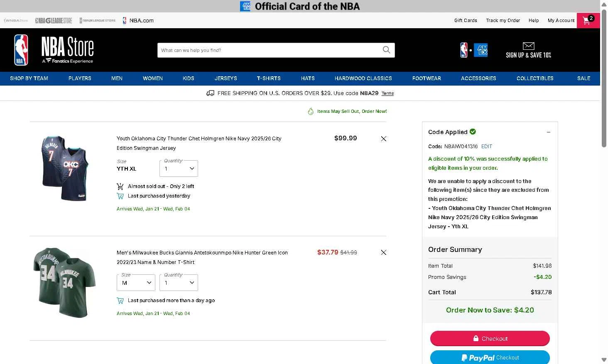Open Collectibles menu

coord(535,78)
